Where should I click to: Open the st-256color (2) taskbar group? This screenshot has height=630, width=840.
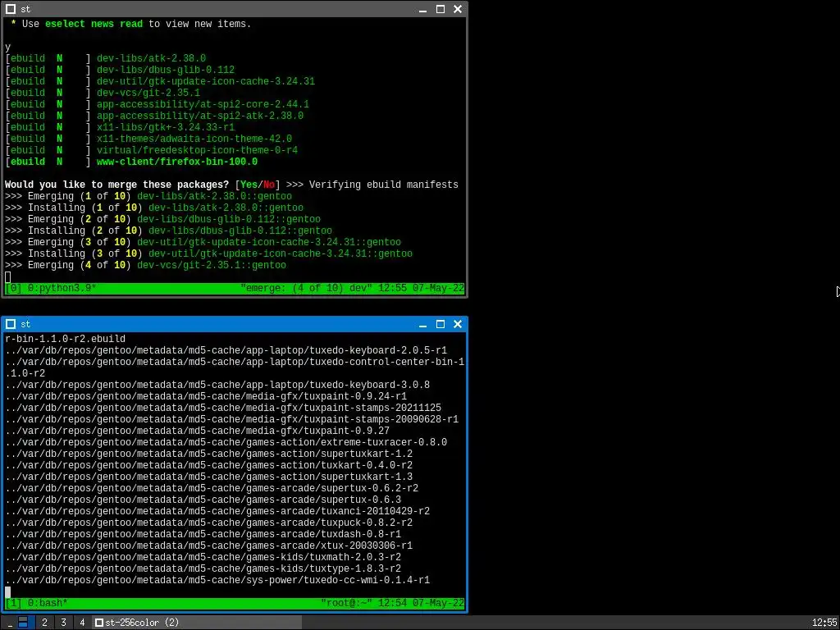197,623
